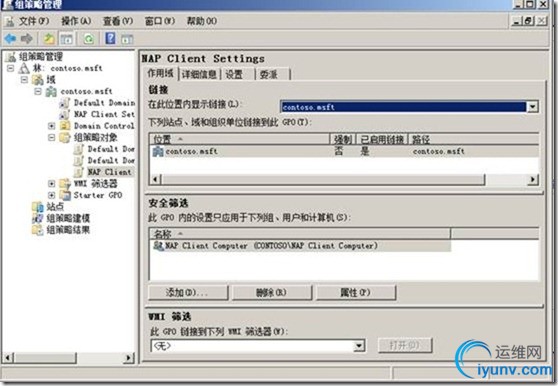Click the 添加(D)... button

pos(188,293)
